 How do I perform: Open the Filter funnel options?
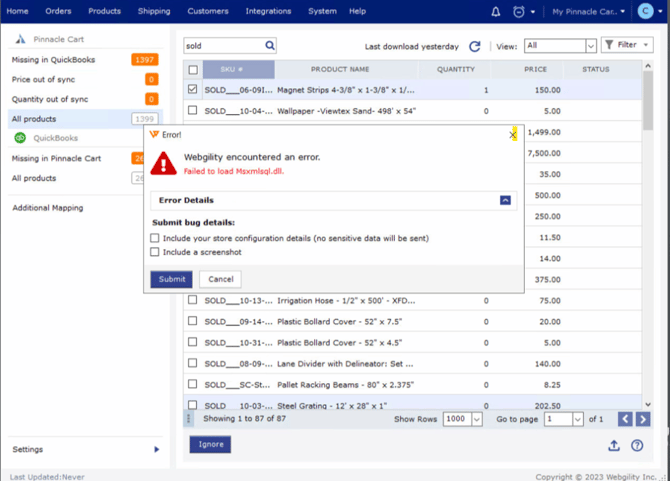627,45
